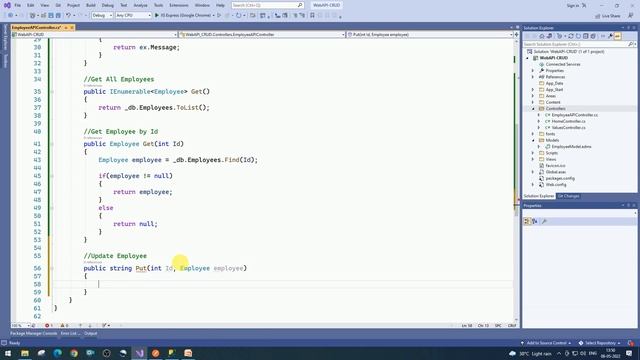640x360 pixels.
Task: Switch to the Solution Explorer tab
Action: [539, 196]
